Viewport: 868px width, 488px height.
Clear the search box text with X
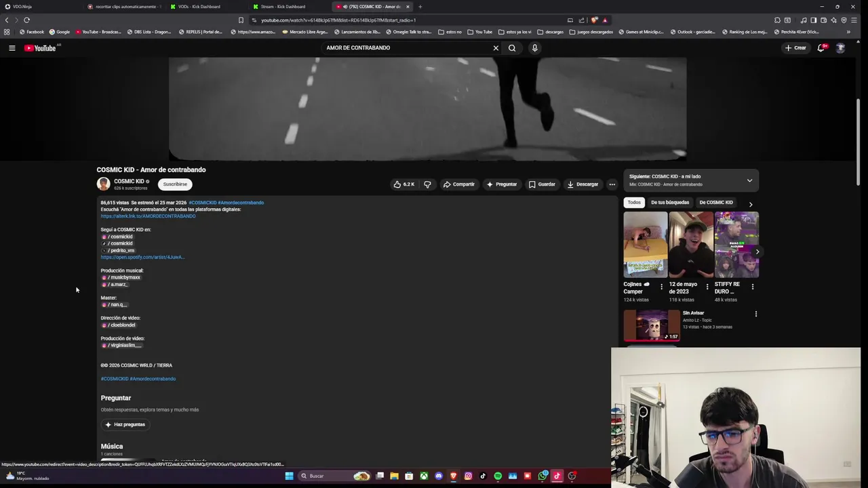point(496,48)
